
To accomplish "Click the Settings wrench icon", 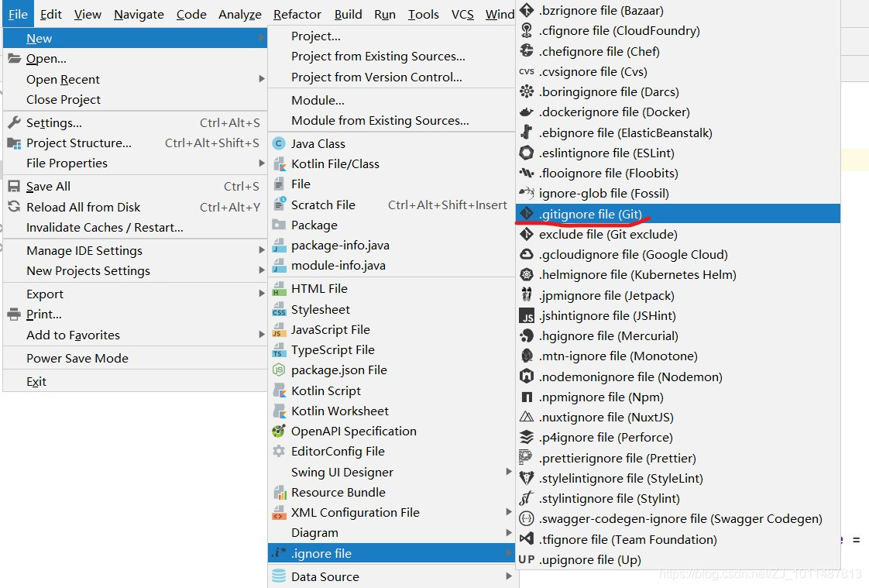I will coord(14,122).
